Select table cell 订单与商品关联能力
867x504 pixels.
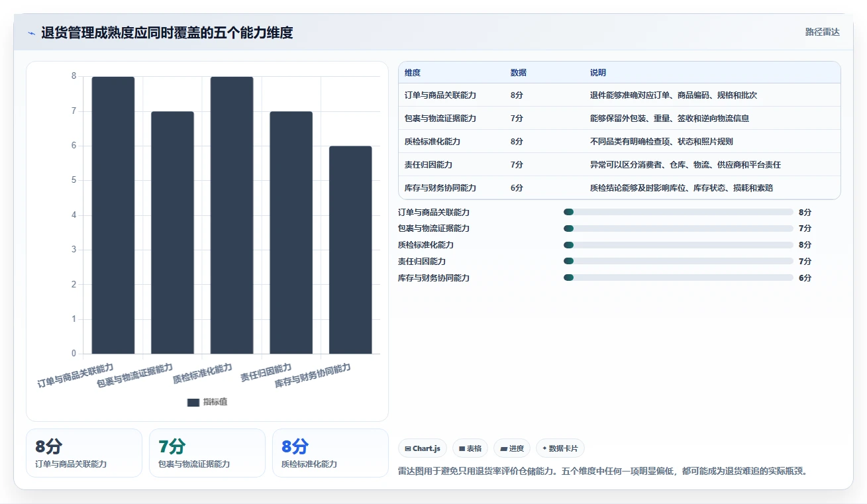tap(440, 95)
